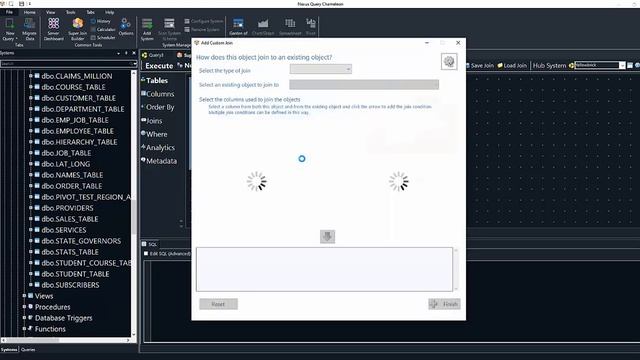Click the Reset button in dialog
The height and width of the screenshot is (360, 640).
tap(218, 304)
